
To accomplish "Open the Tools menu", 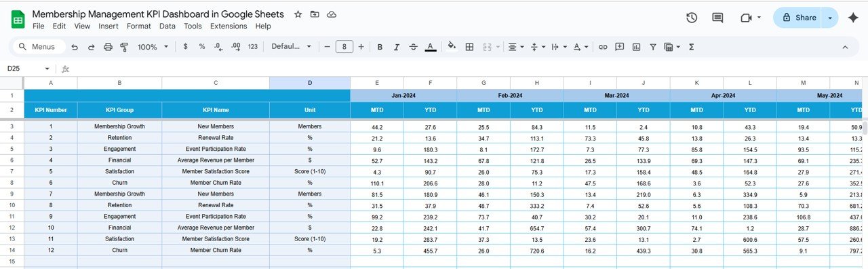I will click(193, 26).
